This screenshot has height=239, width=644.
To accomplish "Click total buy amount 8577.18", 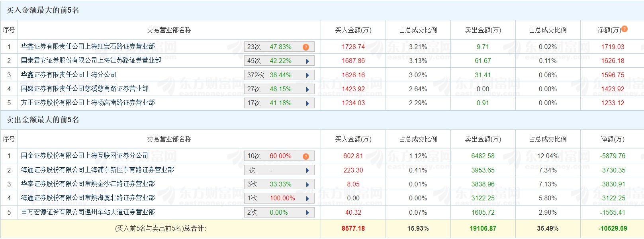I will 353,228.
